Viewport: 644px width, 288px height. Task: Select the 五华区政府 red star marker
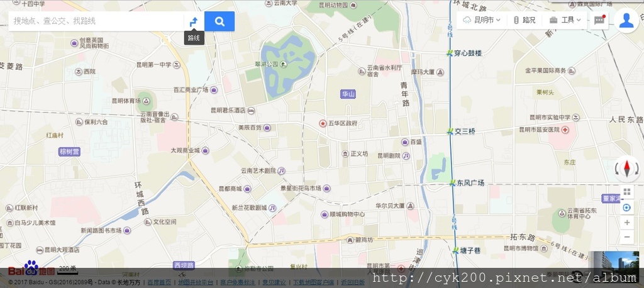323,123
